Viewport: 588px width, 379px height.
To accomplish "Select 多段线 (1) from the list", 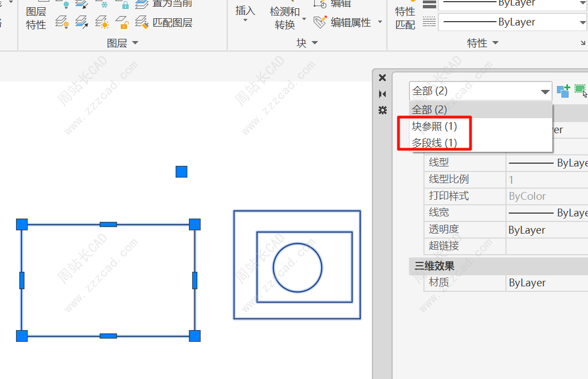I will click(x=434, y=143).
